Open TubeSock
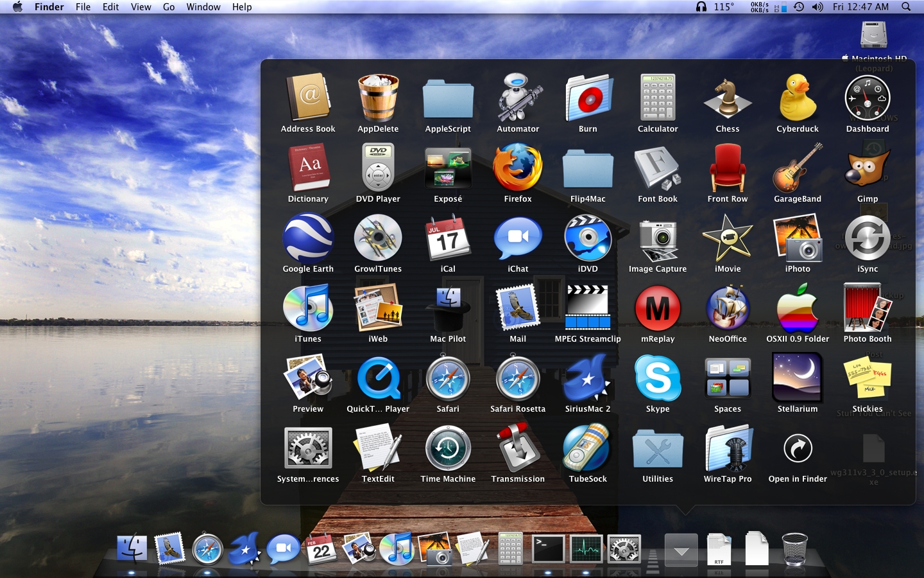 click(x=588, y=448)
